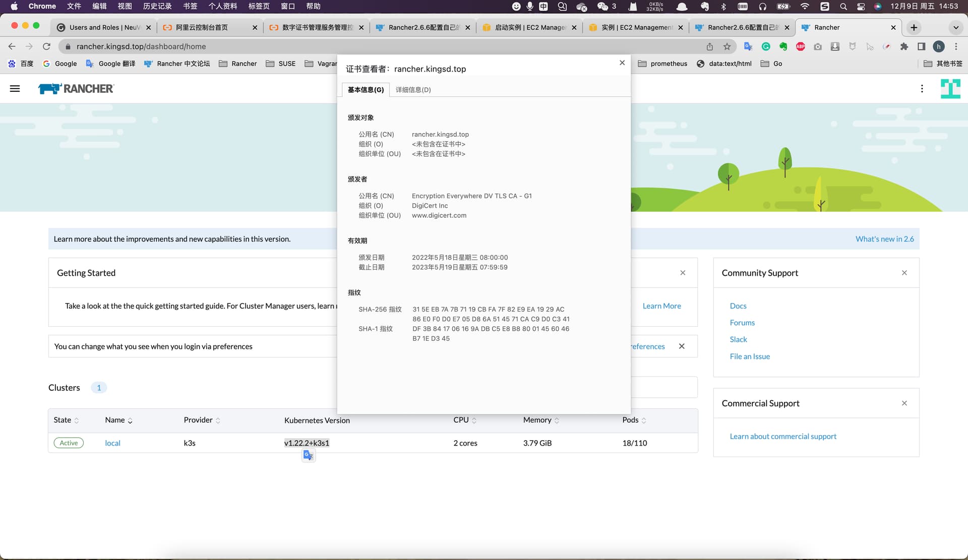Click the lock icon in address bar
The height and width of the screenshot is (560, 968).
click(68, 46)
